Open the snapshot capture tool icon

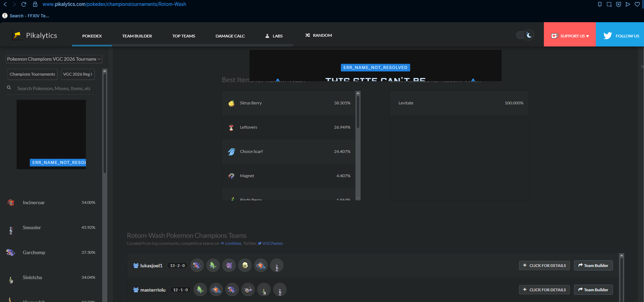[x=609, y=4]
